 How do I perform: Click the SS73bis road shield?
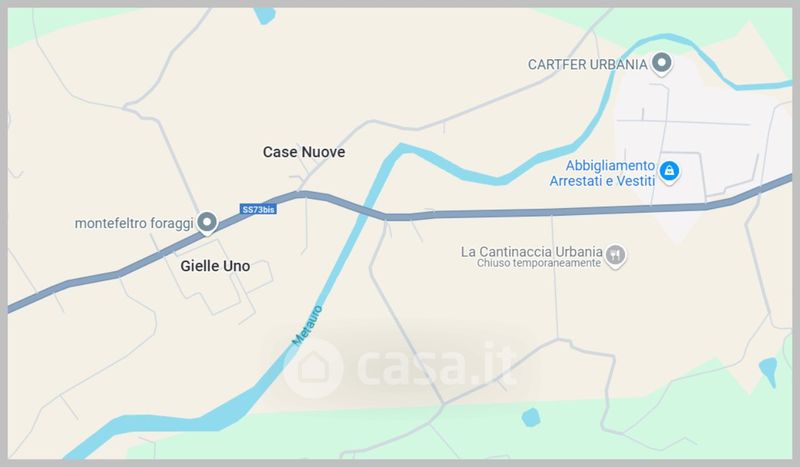coord(258,209)
